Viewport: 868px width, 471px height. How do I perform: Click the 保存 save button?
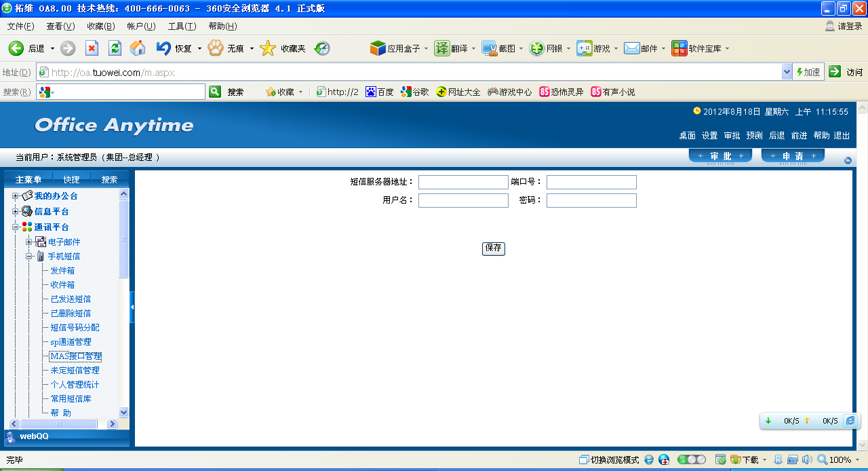493,248
